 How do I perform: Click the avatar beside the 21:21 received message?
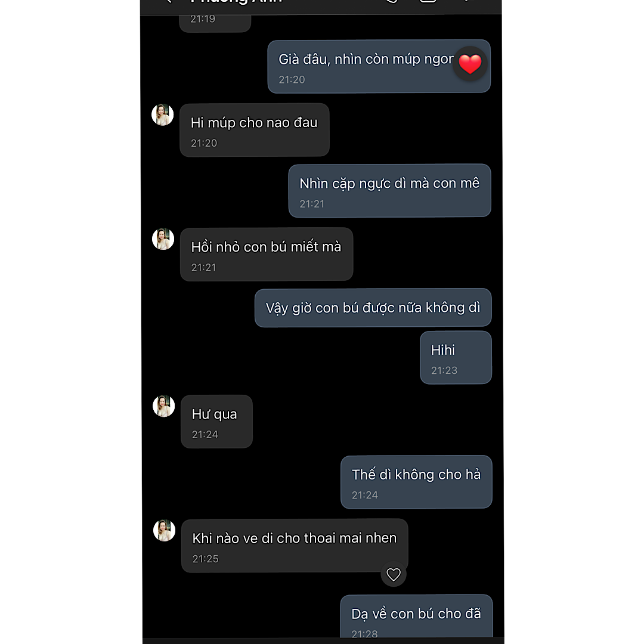pos(163,239)
